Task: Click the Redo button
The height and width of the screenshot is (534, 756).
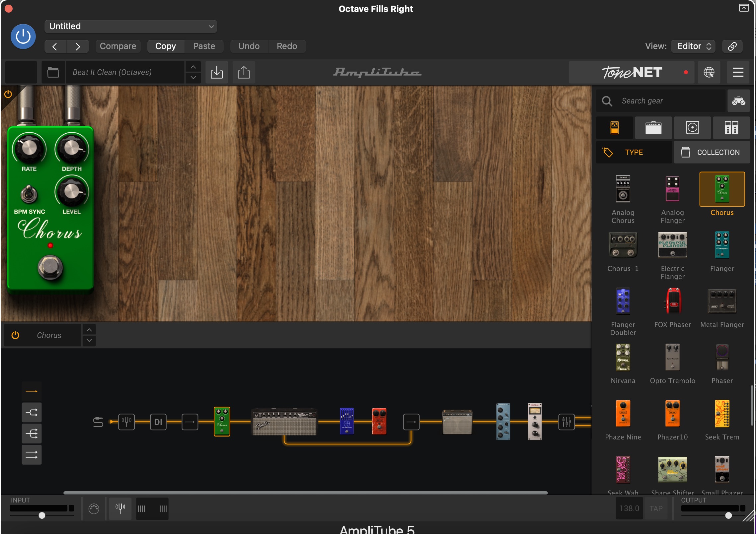Action: pyautogui.click(x=287, y=46)
